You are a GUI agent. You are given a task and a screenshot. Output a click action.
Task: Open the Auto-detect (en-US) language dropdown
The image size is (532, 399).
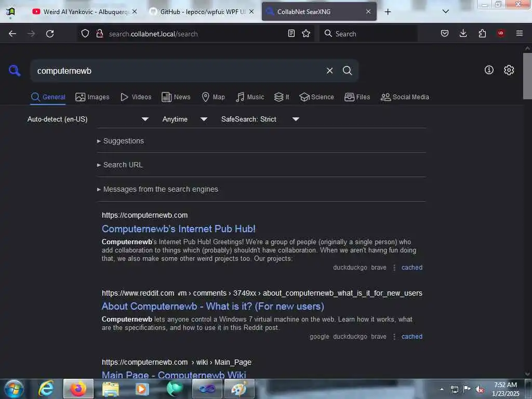coord(88,119)
